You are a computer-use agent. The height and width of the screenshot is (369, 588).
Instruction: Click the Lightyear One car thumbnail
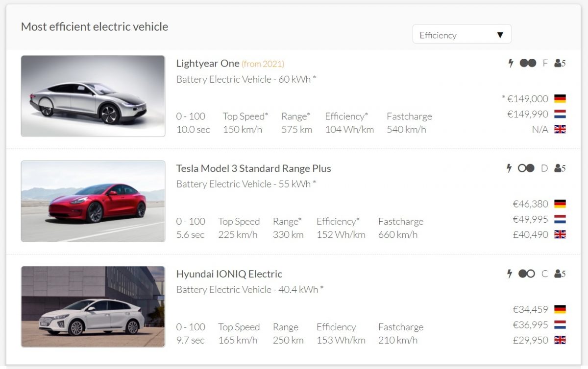click(x=93, y=96)
